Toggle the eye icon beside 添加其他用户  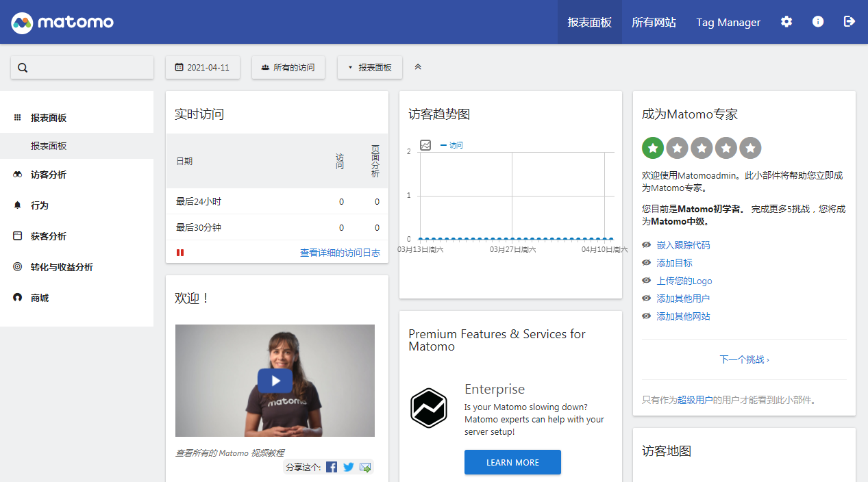click(647, 299)
